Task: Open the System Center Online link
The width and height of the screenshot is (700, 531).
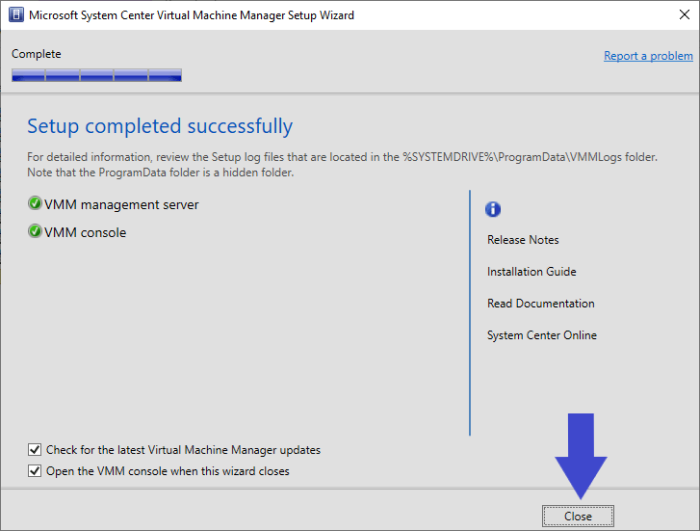Action: pyautogui.click(x=542, y=335)
